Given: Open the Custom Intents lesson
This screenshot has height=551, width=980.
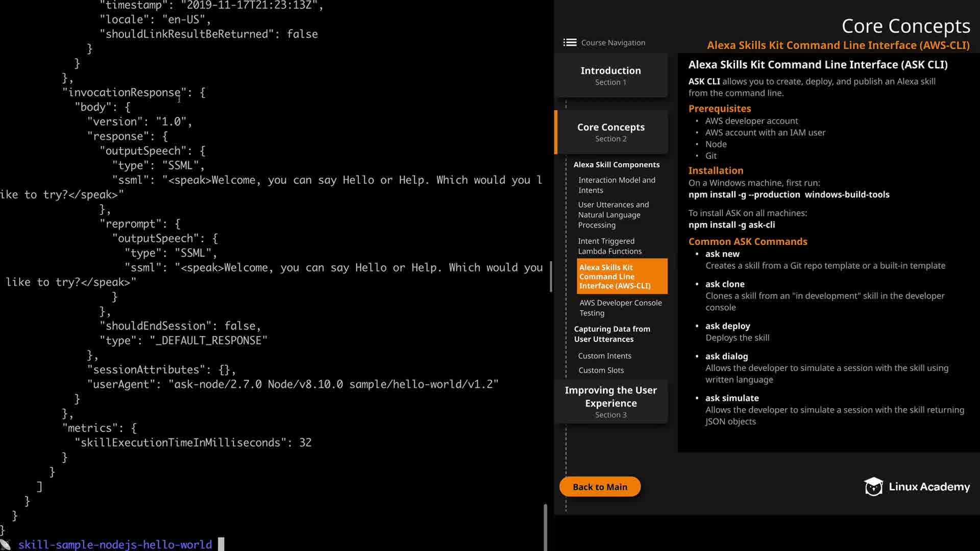Looking at the screenshot, I should [x=604, y=356].
